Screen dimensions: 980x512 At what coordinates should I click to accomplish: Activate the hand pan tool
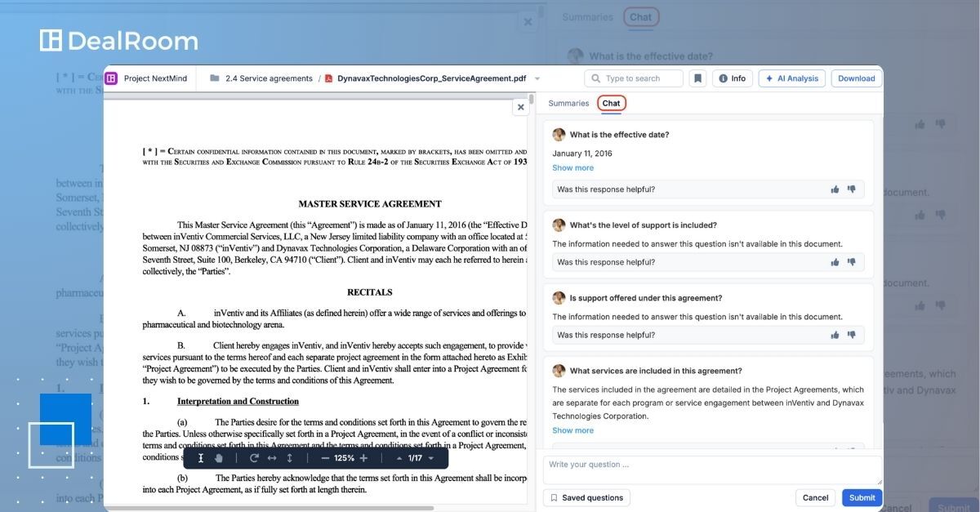click(x=219, y=458)
